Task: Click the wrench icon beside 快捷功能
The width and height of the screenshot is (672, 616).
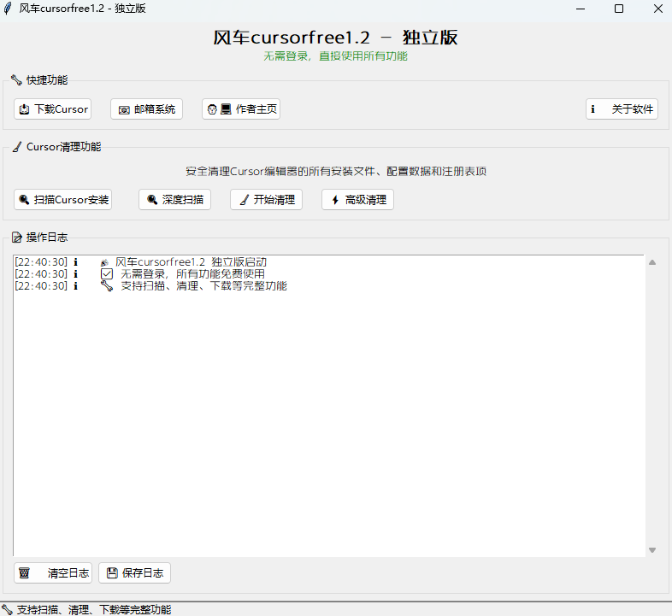Action: pos(16,80)
